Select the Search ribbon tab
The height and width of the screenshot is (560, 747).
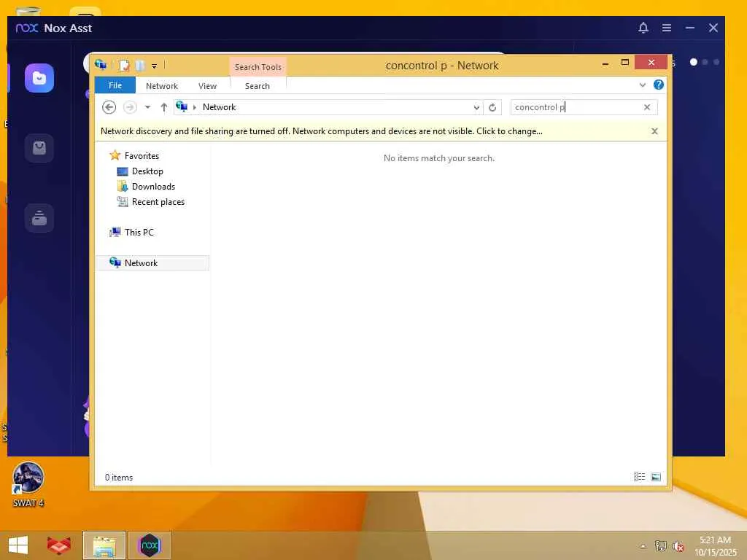(258, 86)
